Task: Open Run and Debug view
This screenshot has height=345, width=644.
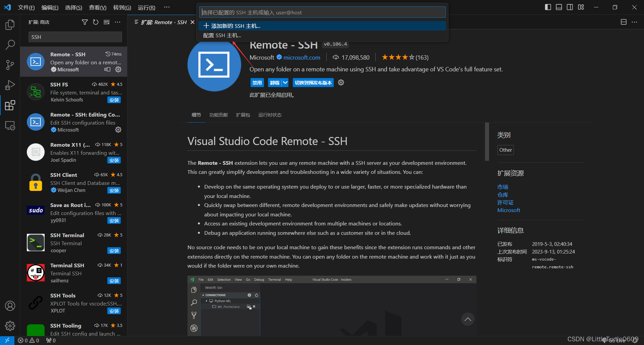Action: point(10,85)
